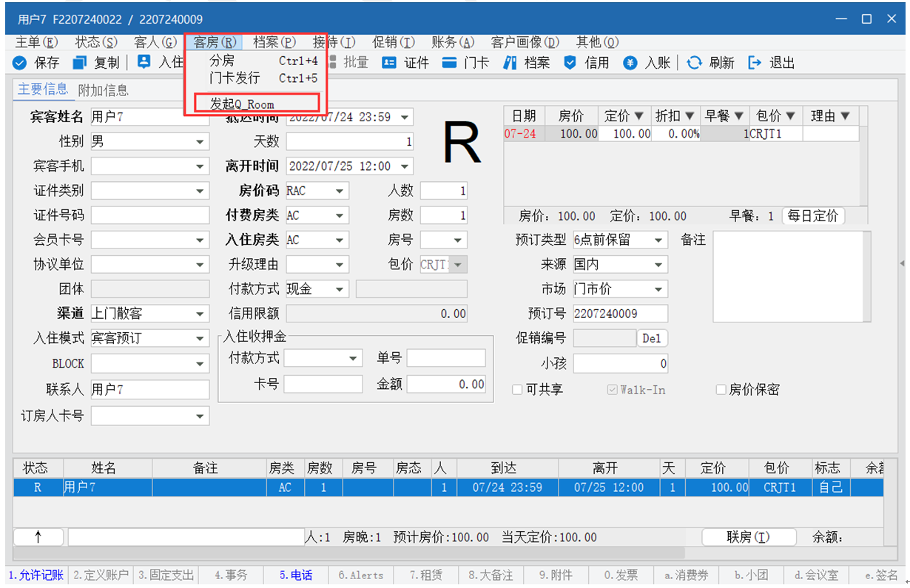Click the 门卡 key card toolbar icon

point(449,63)
